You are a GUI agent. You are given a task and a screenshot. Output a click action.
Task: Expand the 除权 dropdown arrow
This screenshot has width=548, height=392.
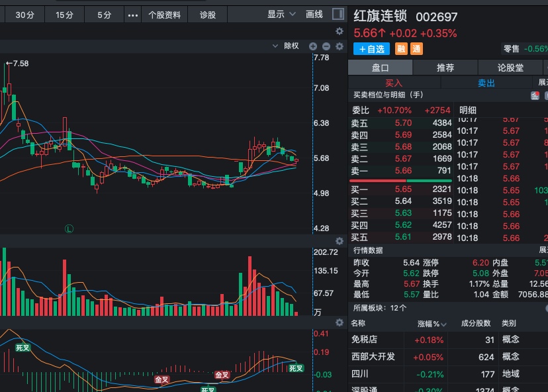275,46
